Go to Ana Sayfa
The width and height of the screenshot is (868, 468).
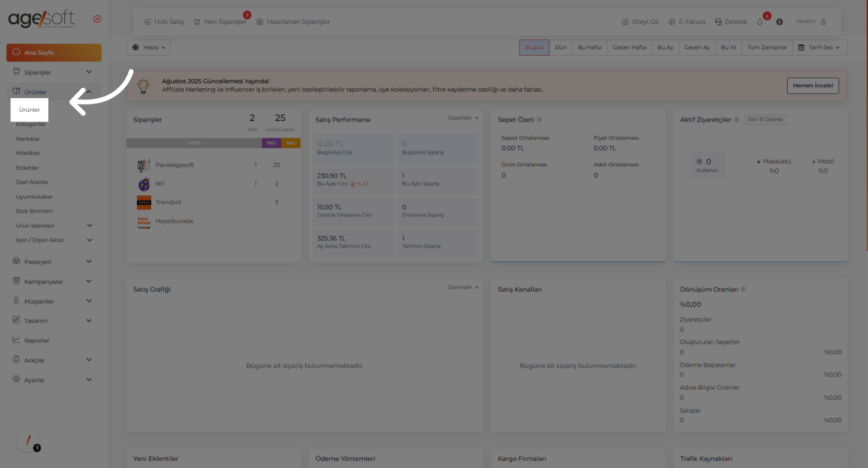click(54, 52)
